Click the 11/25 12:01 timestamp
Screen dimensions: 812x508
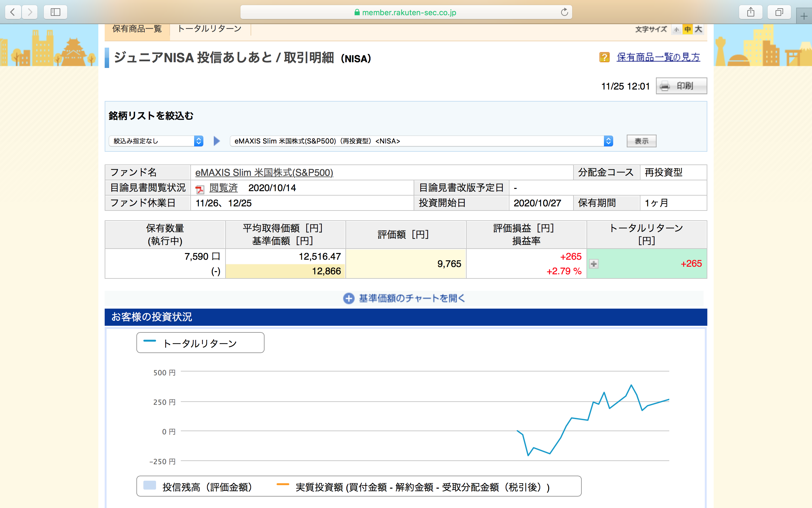(625, 86)
